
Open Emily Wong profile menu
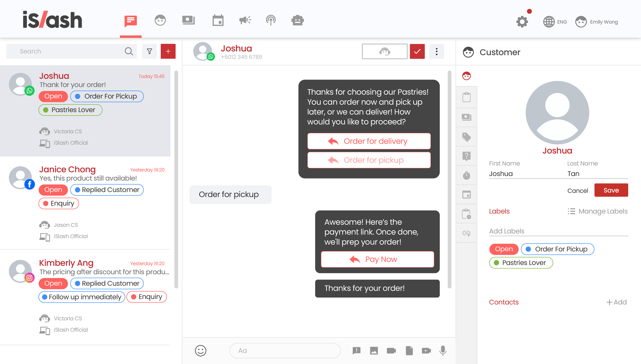click(597, 22)
